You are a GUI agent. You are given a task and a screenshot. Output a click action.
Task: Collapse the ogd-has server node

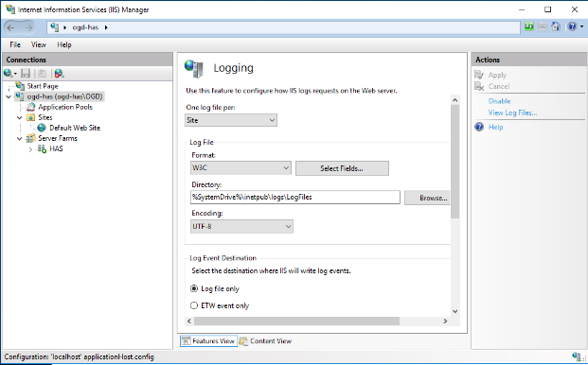[x=9, y=96]
